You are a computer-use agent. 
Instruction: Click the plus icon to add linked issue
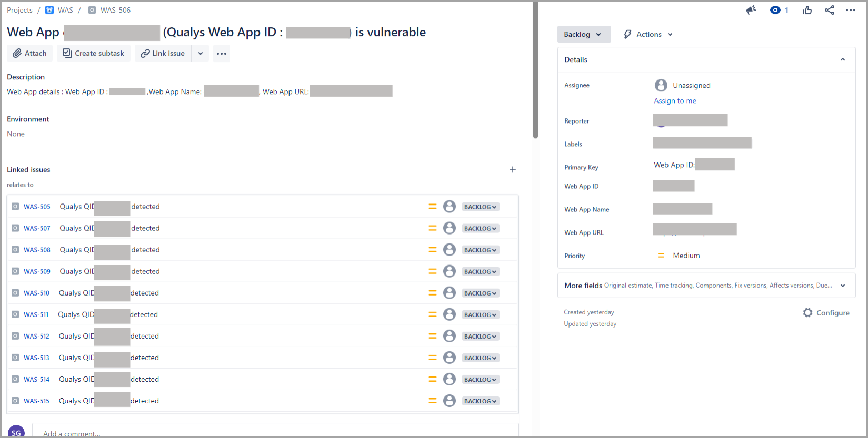pos(513,169)
